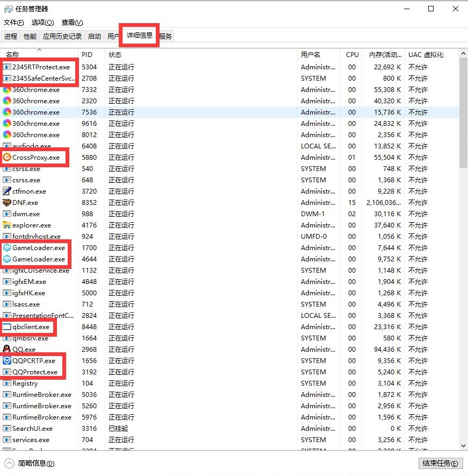
Task: Click the ctfmon.exe pen icon
Action: click(x=6, y=191)
